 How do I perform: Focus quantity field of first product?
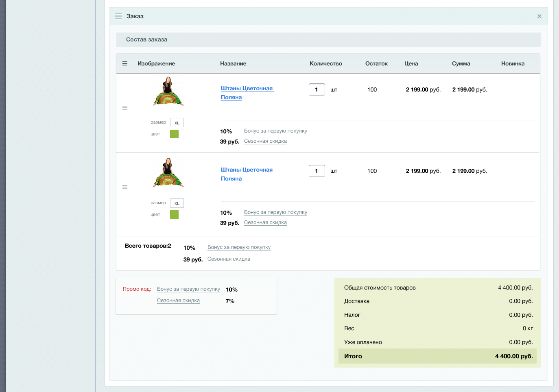[x=317, y=89]
